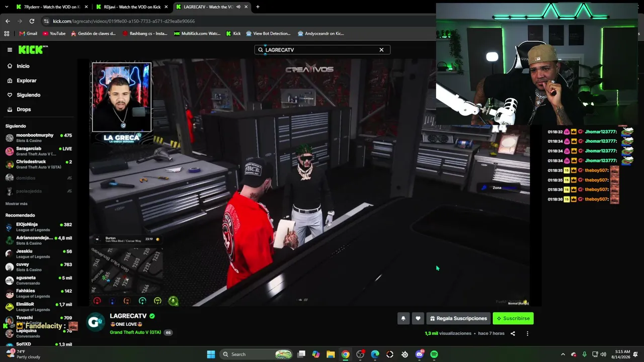Open File Explorer from the taskbar
Image resolution: width=644 pixels, height=362 pixels.
[331, 354]
